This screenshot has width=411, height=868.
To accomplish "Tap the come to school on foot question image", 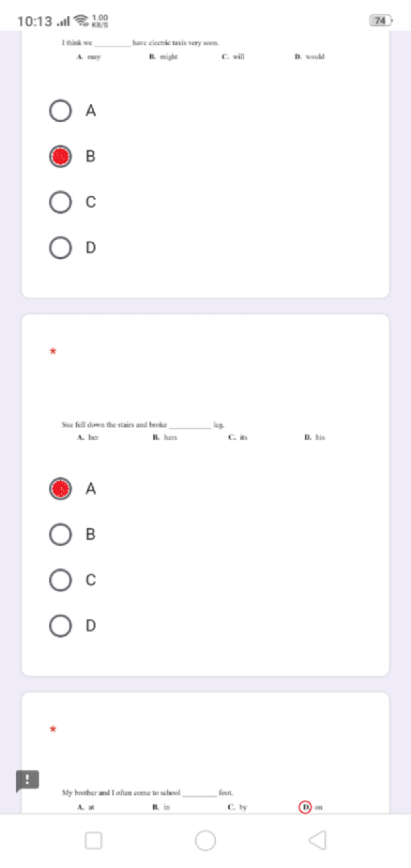I will pos(193,800).
